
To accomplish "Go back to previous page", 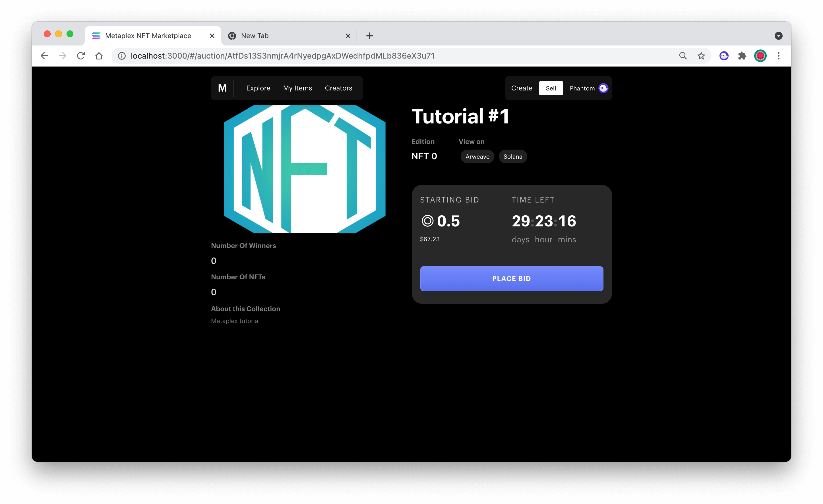I will (x=44, y=56).
